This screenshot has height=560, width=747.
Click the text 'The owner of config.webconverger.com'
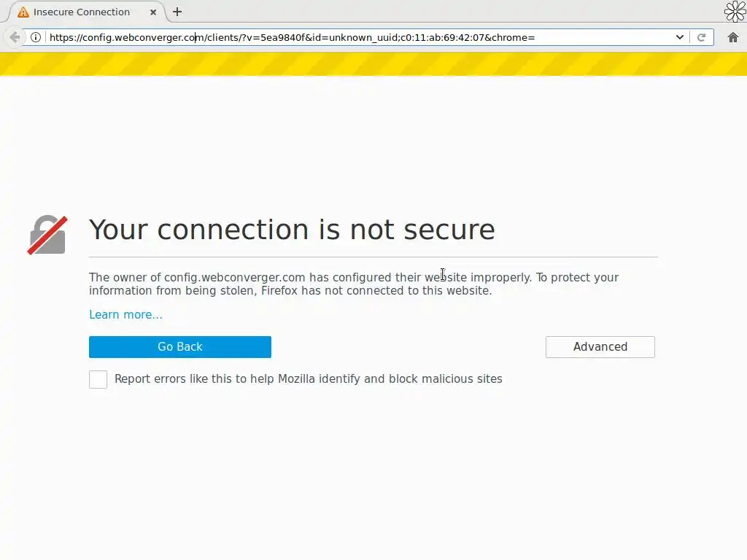coord(197,277)
